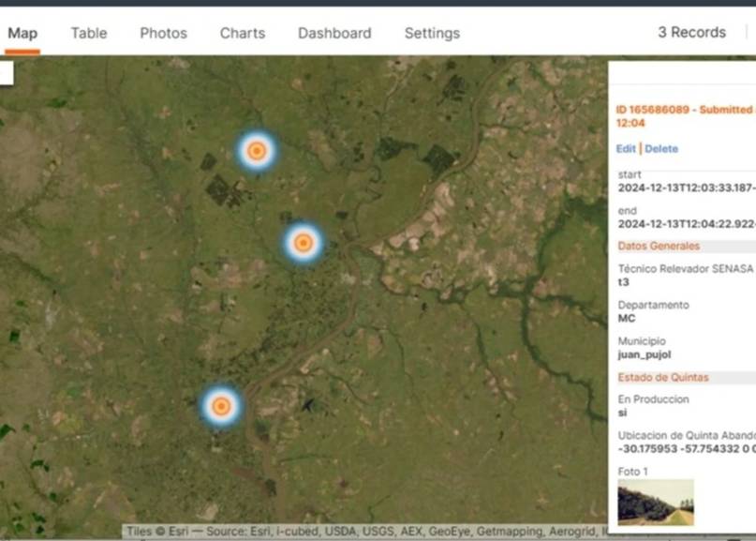Click the Ubicacion de Quinta coordinates value

coord(684,450)
